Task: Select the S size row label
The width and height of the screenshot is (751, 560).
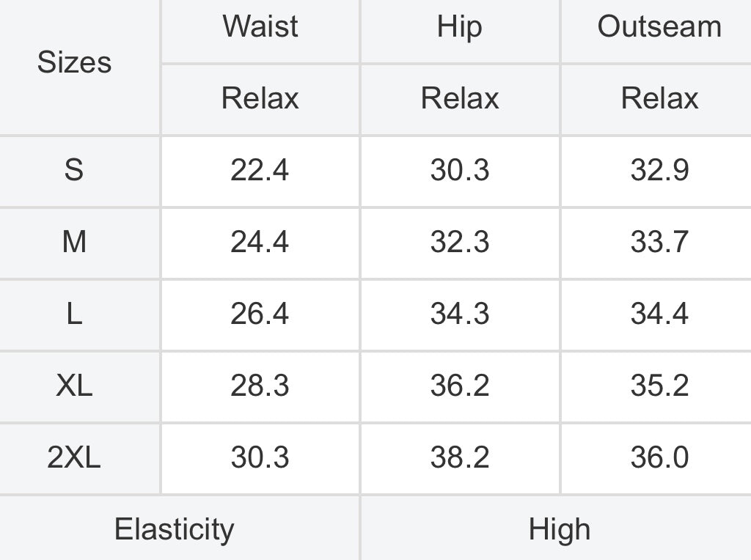Action: coord(74,170)
